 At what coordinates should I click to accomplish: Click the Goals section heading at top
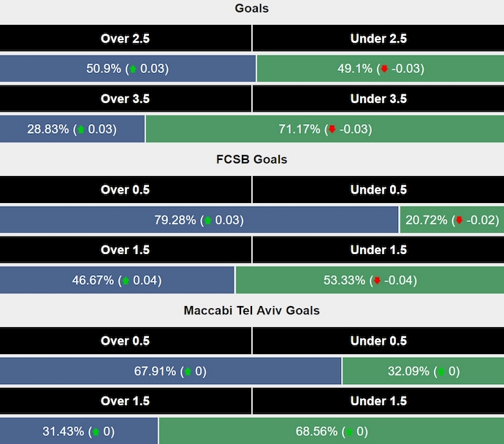coord(252,9)
